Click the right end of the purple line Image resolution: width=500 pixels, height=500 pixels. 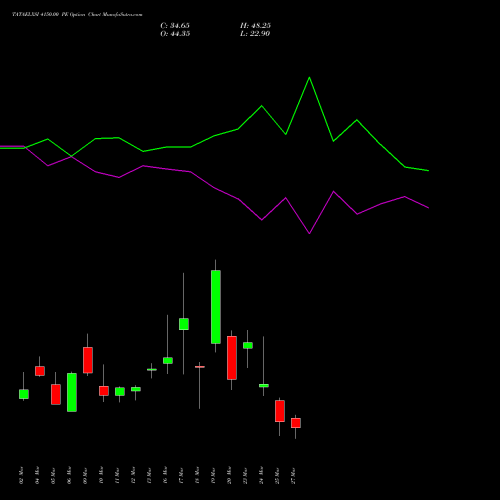tap(428, 208)
